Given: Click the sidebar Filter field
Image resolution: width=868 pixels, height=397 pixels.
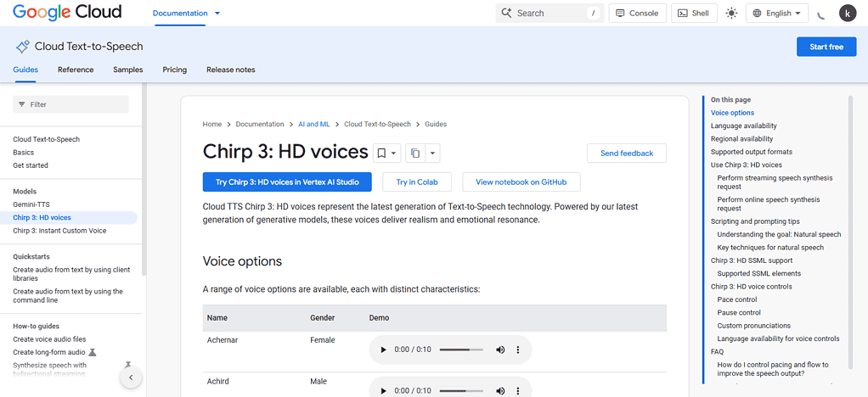Looking at the screenshot, I should click(x=70, y=104).
